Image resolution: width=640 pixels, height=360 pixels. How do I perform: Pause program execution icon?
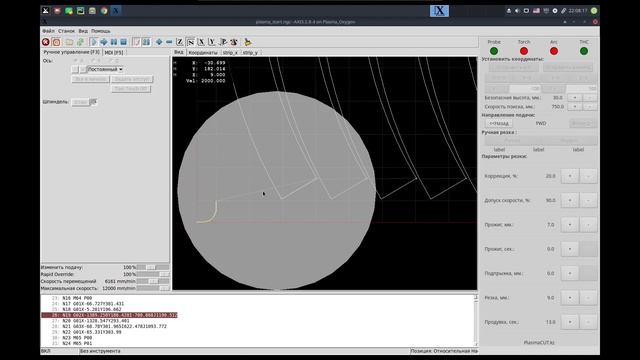pyautogui.click(x=113, y=42)
